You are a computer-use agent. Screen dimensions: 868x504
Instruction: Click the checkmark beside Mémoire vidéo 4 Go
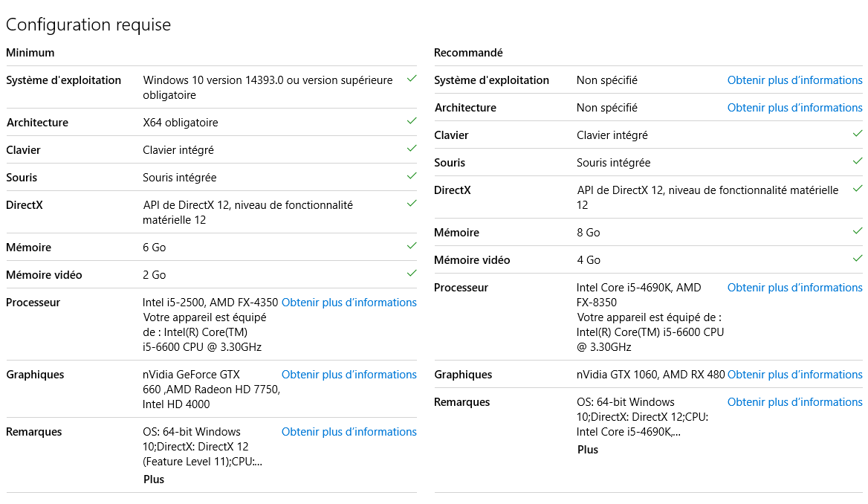(x=858, y=259)
